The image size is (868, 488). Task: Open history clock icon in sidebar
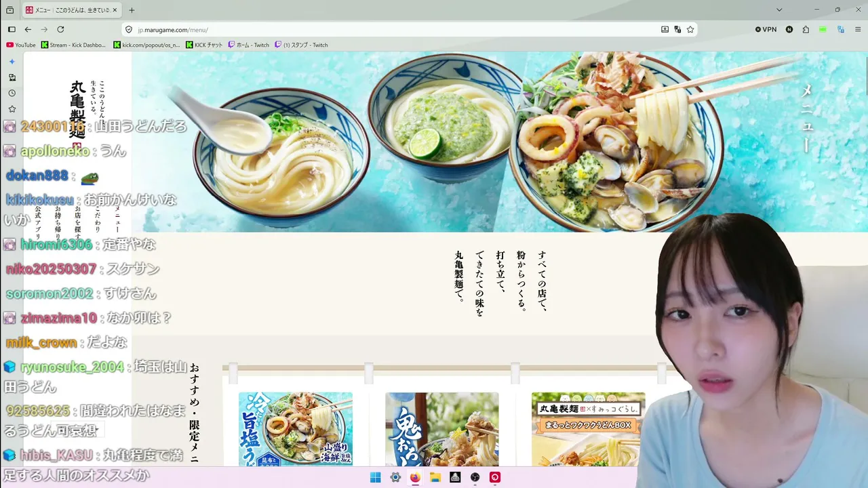pyautogui.click(x=12, y=93)
